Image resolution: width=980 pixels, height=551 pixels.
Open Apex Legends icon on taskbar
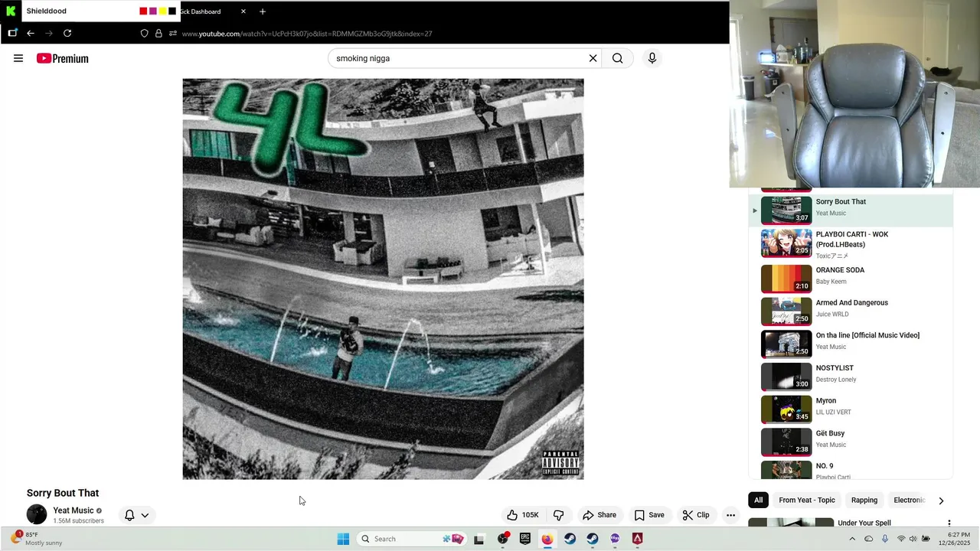(x=637, y=539)
